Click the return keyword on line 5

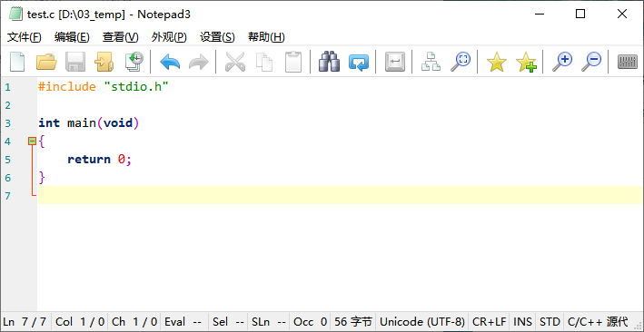coord(89,160)
